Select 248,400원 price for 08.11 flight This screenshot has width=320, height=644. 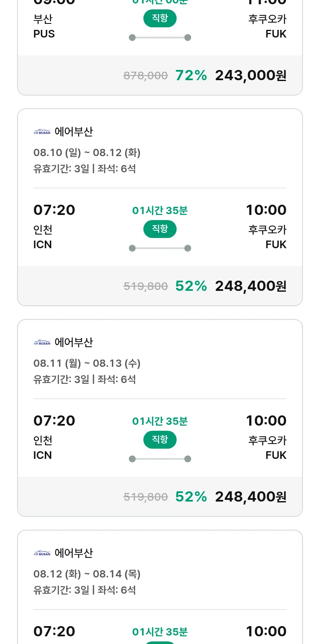coord(250,497)
